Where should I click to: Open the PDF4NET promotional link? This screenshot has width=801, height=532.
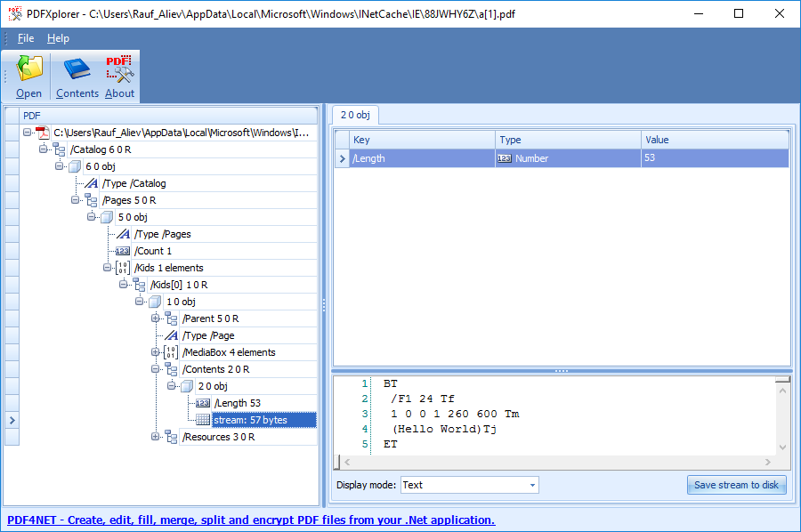[251, 520]
